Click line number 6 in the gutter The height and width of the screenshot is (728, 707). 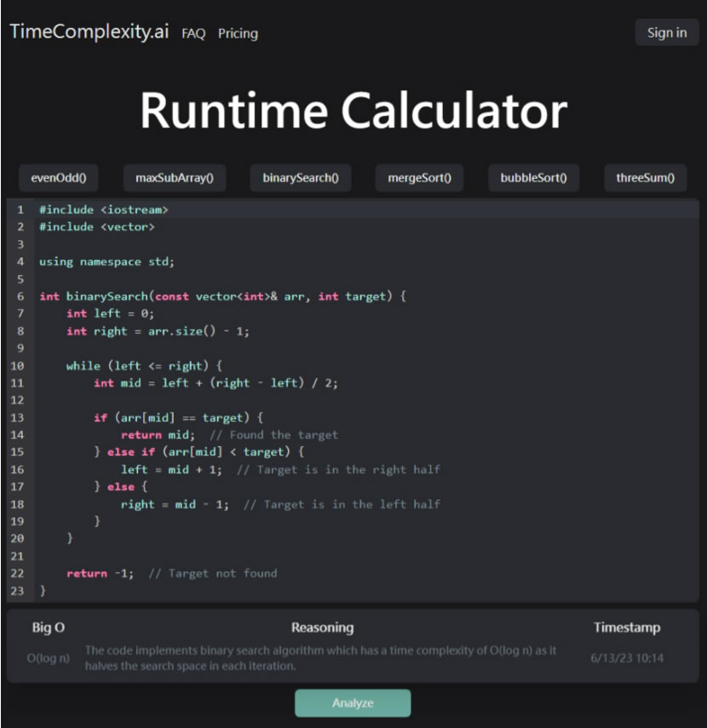click(x=20, y=296)
